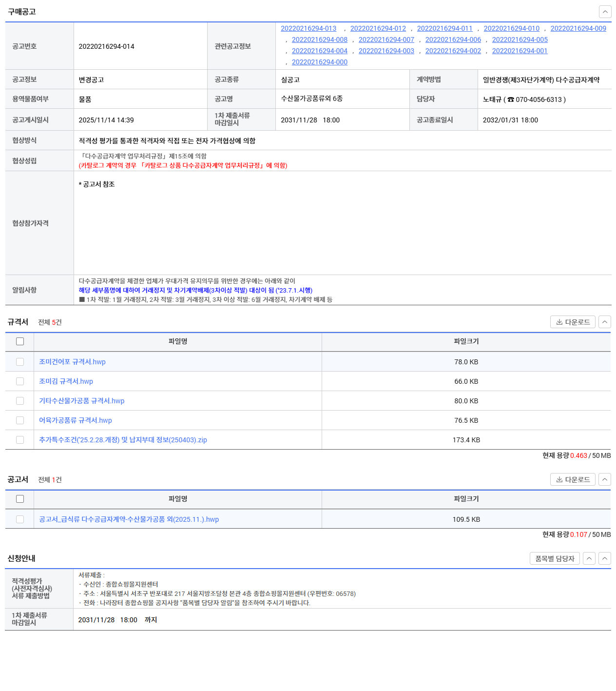Check the 조미김 규격서.hwp file checkbox
The image size is (616, 691).
20,381
